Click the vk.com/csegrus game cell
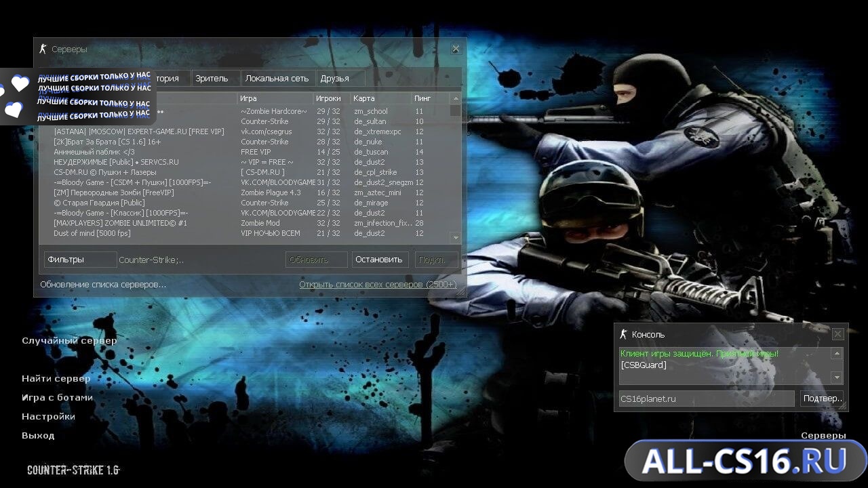Viewport: 868px width, 488px height. coord(267,131)
